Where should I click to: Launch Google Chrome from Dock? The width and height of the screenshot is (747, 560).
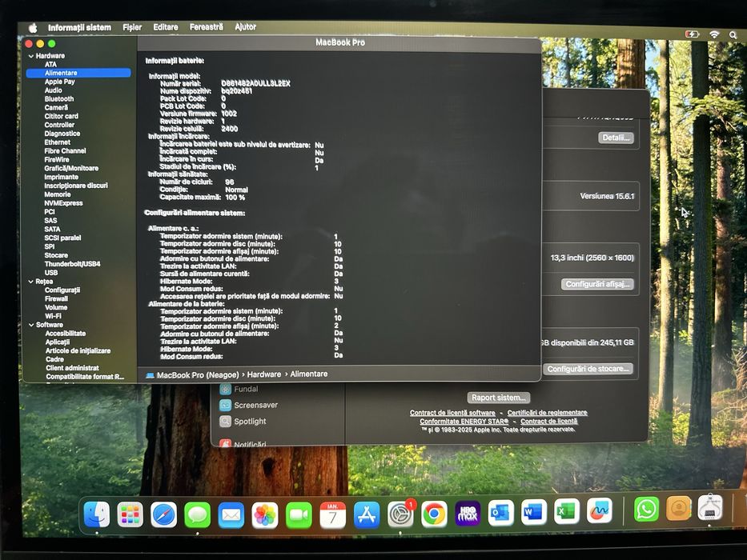[434, 514]
